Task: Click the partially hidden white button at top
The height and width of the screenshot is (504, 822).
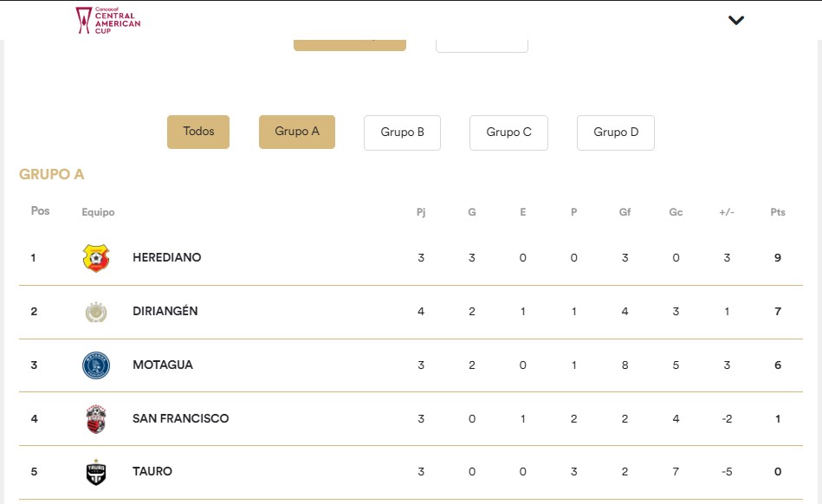Action: [x=482, y=46]
